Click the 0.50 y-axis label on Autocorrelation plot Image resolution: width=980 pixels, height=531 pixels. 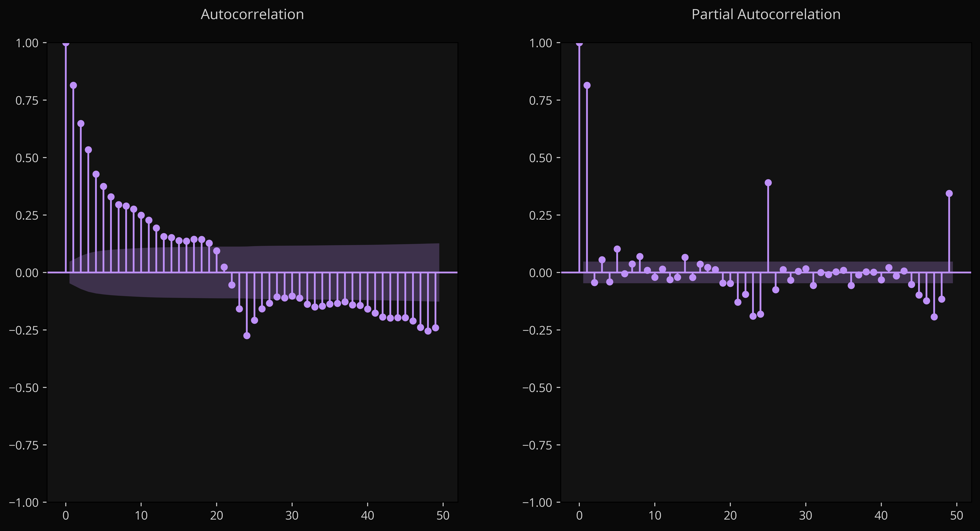27,158
